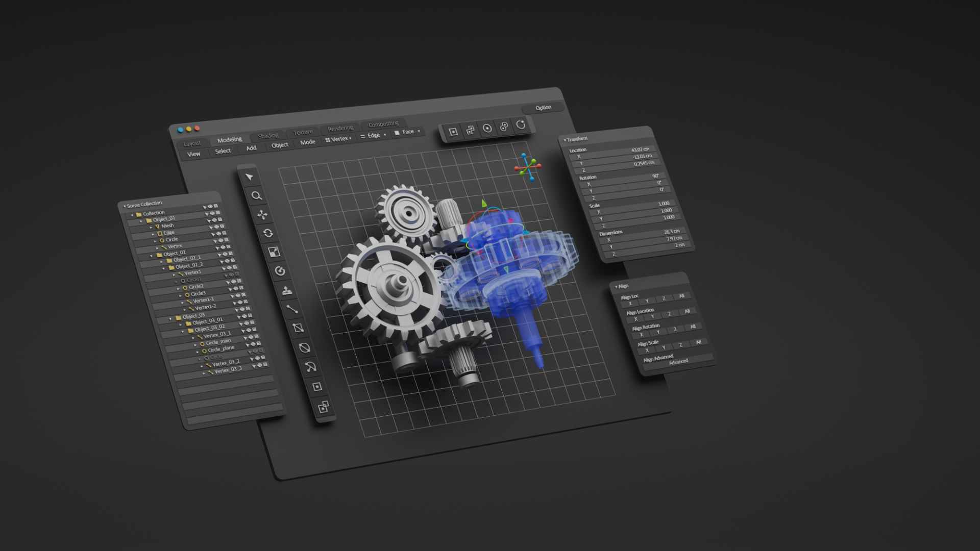Screen dimensions: 980x551
Task: Click the colored XYZ axis gizmo in the viewport
Action: 528,166
